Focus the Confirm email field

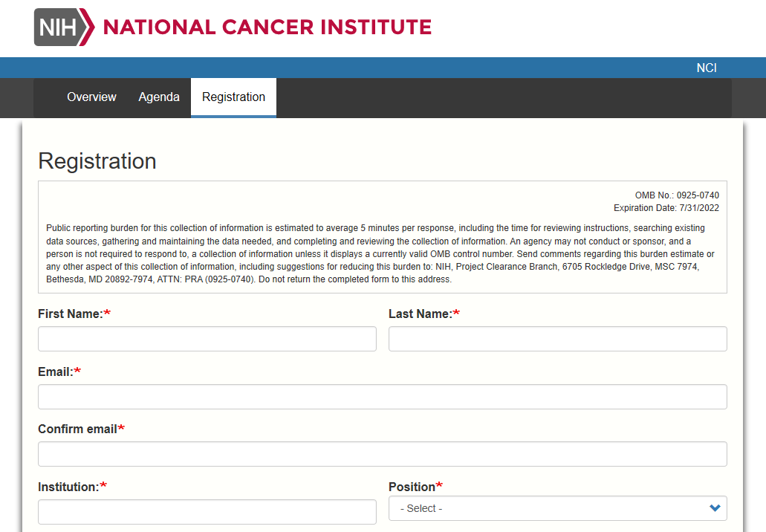tap(382, 454)
